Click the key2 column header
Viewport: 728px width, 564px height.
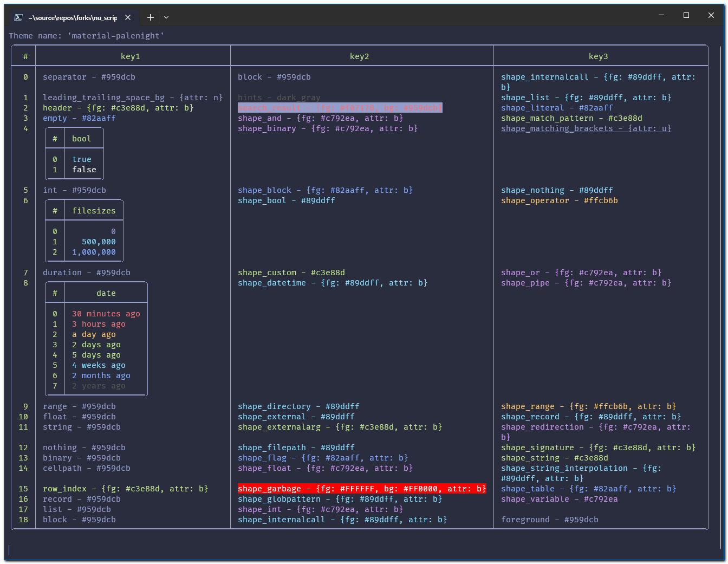[x=360, y=56]
